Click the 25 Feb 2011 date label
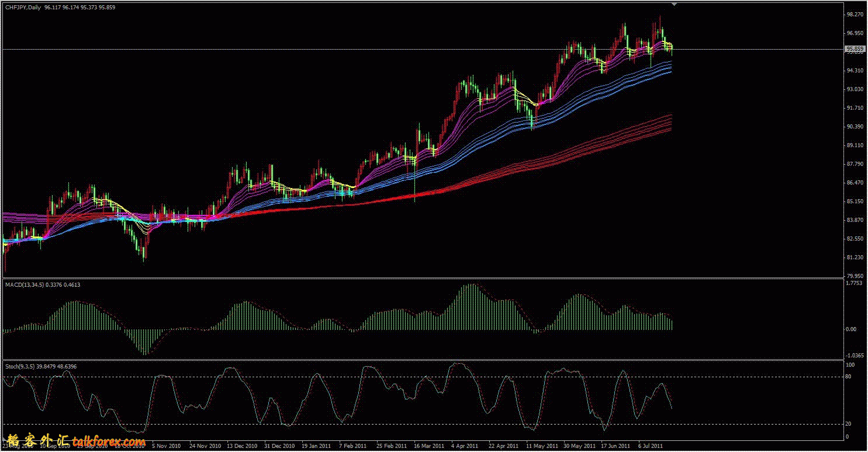Viewport: 868px width, 452px height. pos(391,446)
